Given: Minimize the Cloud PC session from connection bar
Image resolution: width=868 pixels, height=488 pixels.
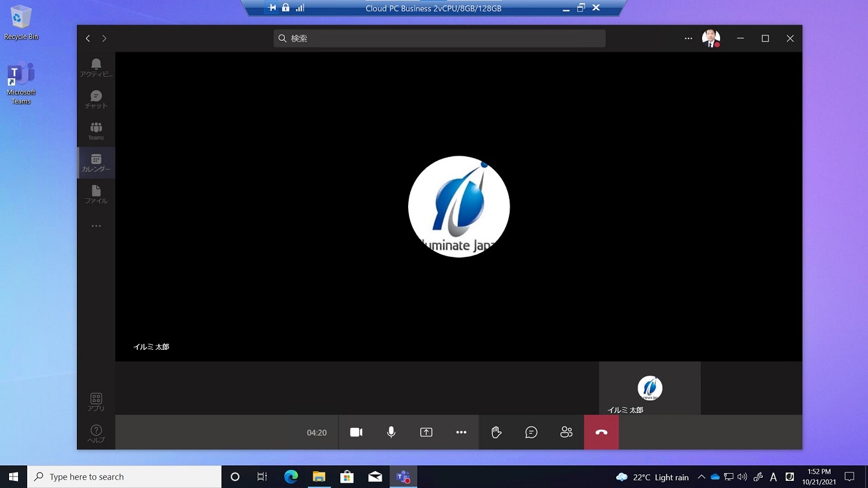Looking at the screenshot, I should pos(566,8).
